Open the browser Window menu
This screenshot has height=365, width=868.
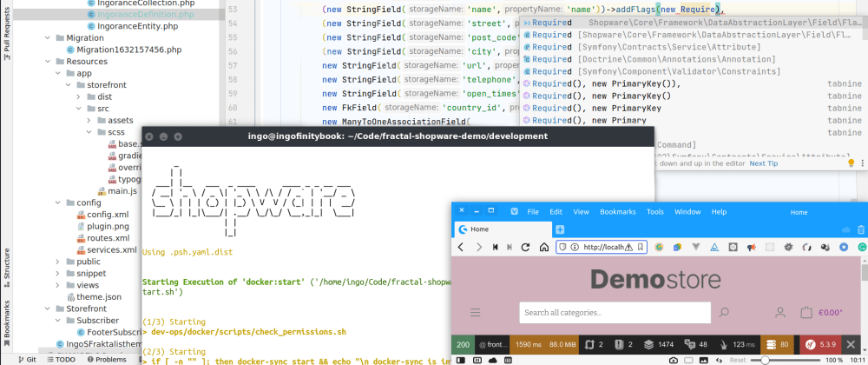tap(687, 211)
